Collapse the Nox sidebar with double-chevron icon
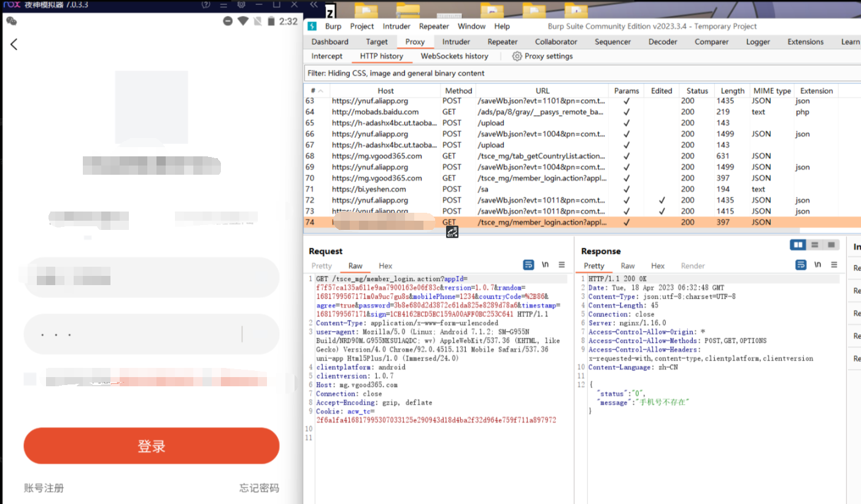Image resolution: width=861 pixels, height=504 pixels. (x=313, y=4)
